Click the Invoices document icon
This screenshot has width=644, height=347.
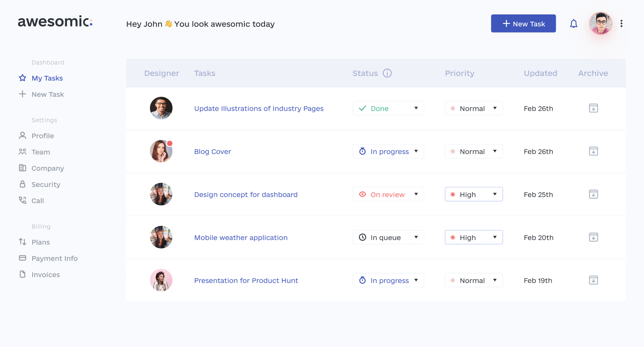23,274
